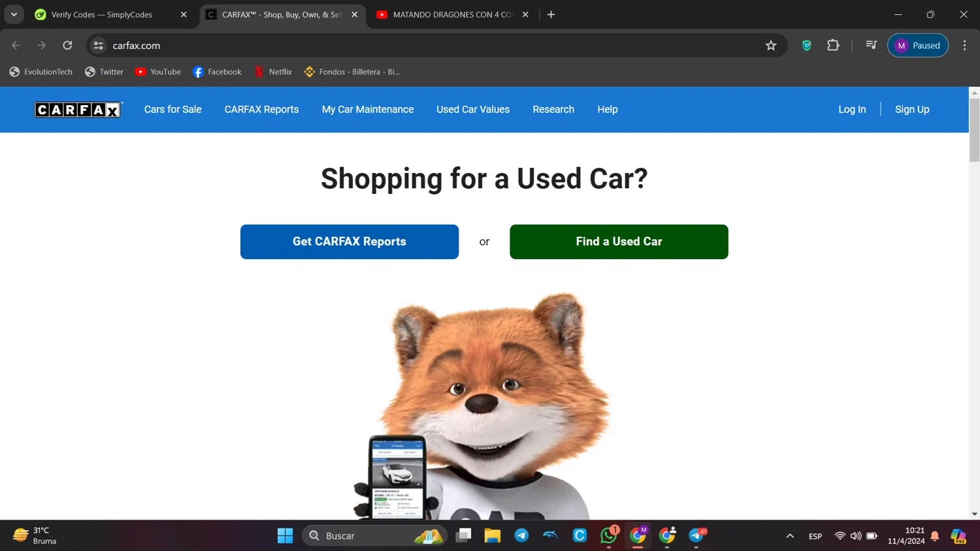Open EvolutionTech bookmark
This screenshot has width=980, height=551.
tap(41, 72)
